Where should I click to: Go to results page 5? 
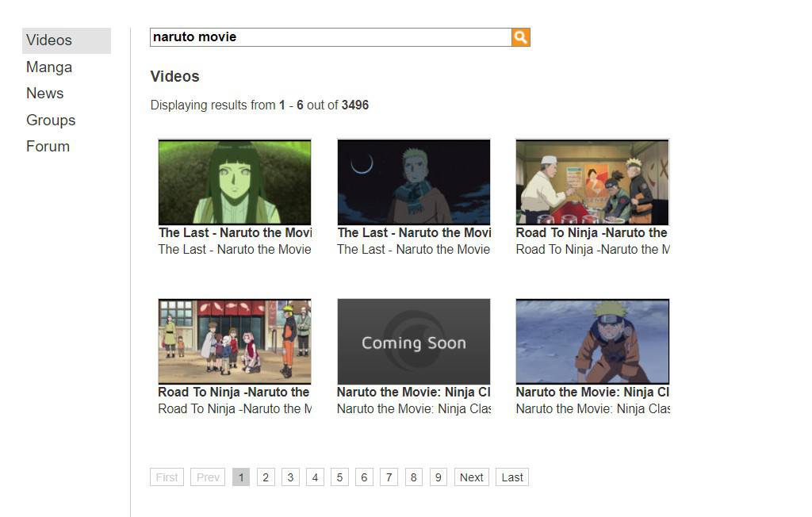coord(339,477)
